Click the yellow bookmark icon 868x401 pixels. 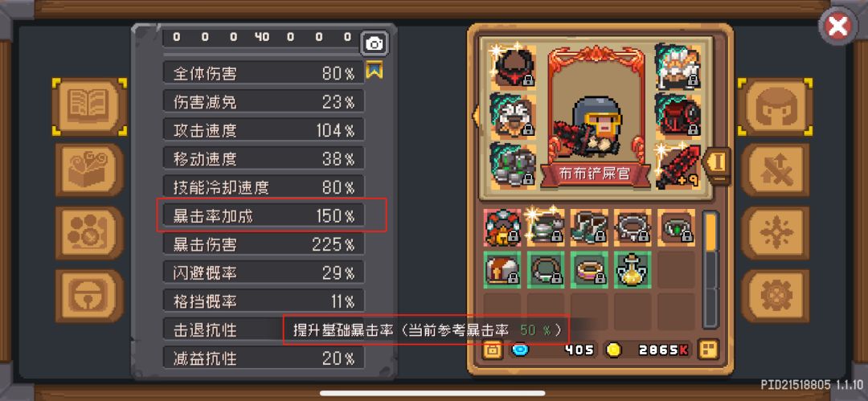pyautogui.click(x=375, y=71)
